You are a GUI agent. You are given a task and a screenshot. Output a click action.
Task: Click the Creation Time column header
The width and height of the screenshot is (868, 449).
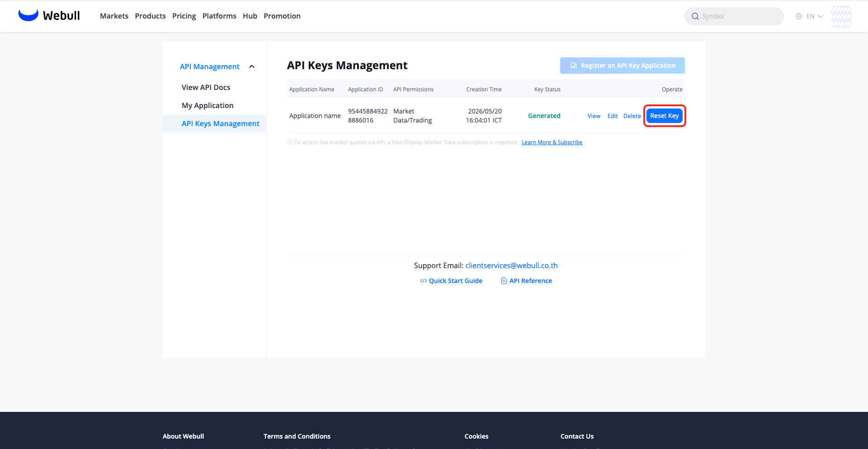pyautogui.click(x=484, y=90)
